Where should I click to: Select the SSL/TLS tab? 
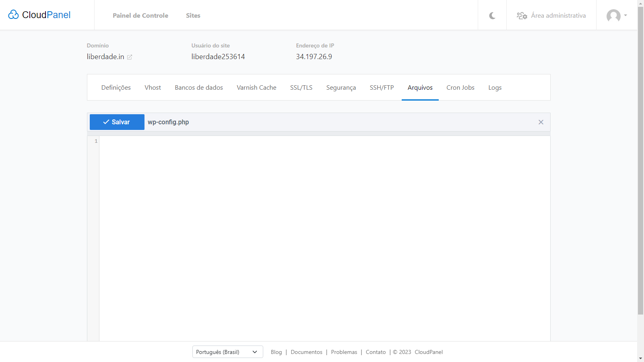point(301,87)
